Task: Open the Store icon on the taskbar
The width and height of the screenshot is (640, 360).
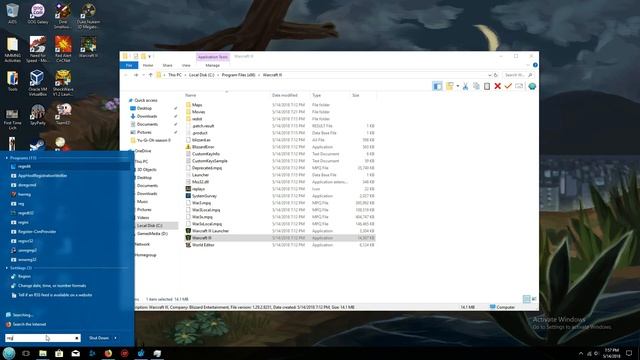Action: [59, 353]
